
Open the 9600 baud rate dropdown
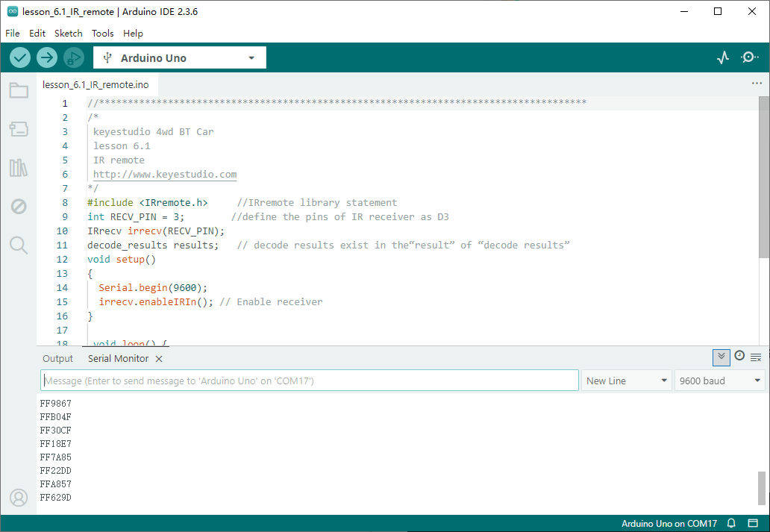coord(719,381)
